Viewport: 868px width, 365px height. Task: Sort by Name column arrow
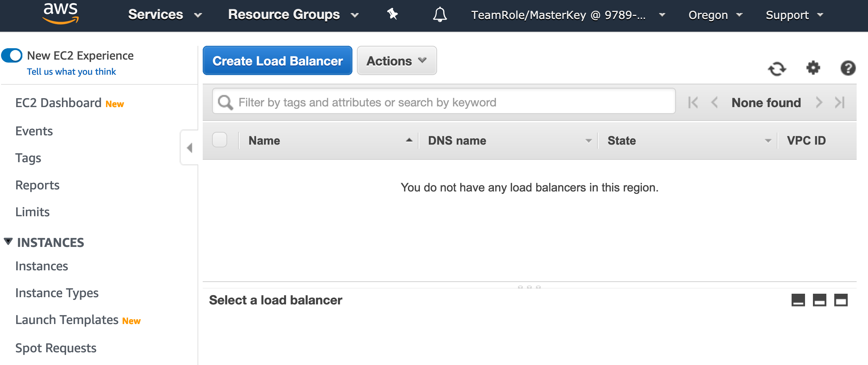(409, 140)
